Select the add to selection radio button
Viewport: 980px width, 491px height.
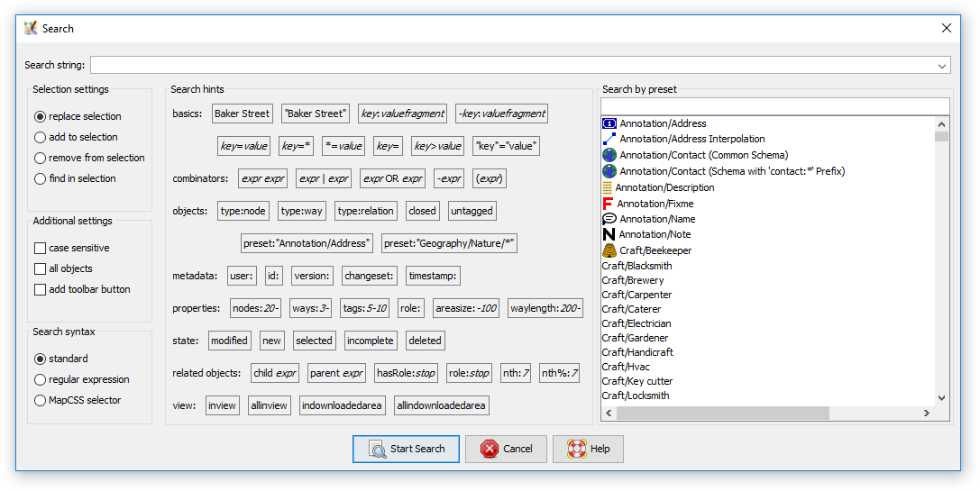click(40, 137)
